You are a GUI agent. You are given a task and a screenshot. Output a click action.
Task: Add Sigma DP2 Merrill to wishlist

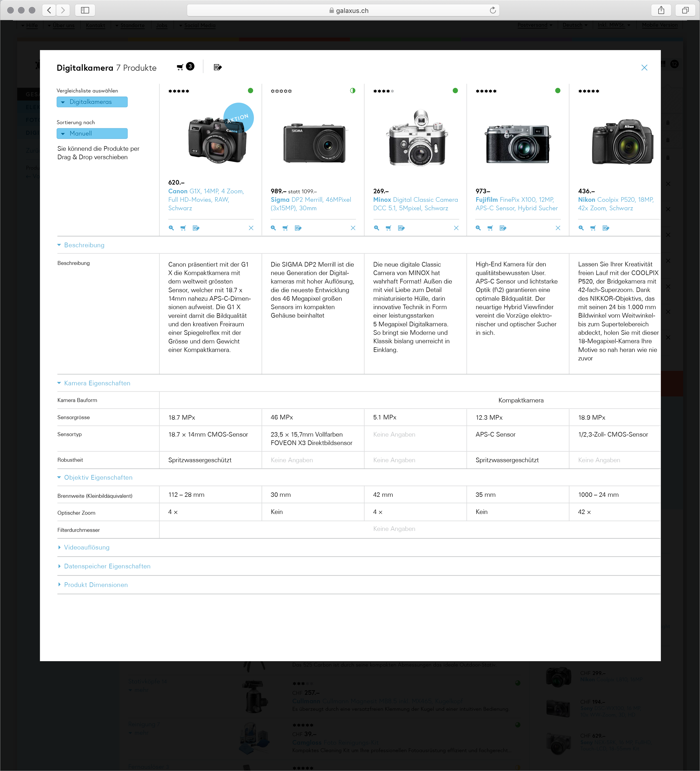[x=298, y=228]
